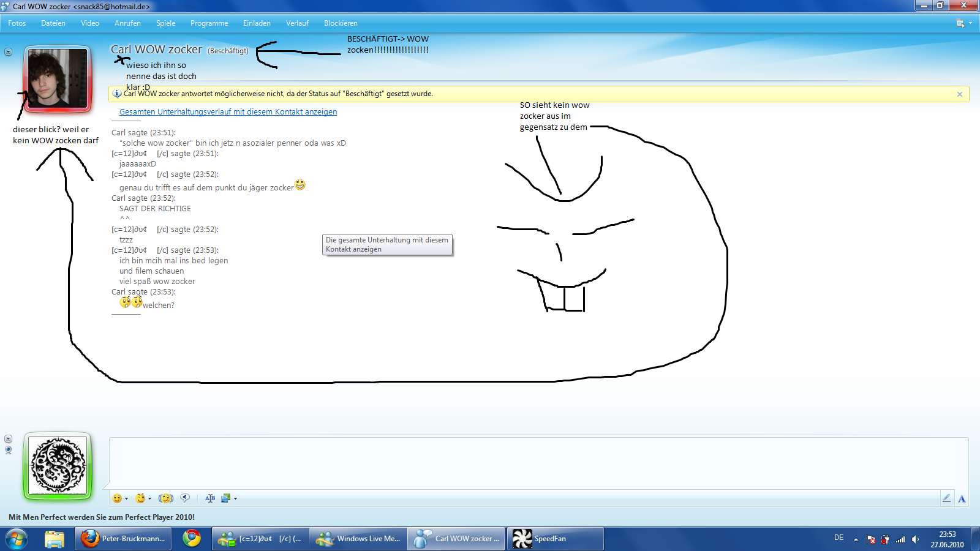Click Show desktop strip at taskbar end
The height and width of the screenshot is (551, 980).
click(x=975, y=539)
